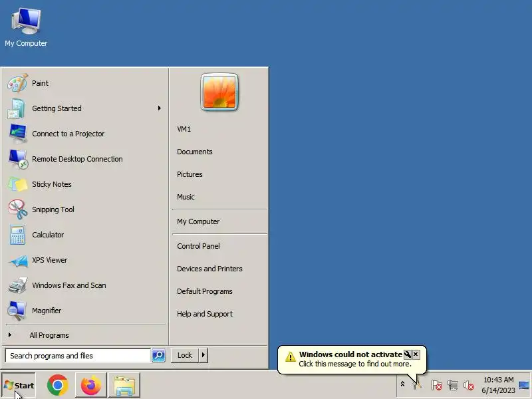Click the wrench icon in activation balloon
The height and width of the screenshot is (399, 532).
tap(407, 354)
